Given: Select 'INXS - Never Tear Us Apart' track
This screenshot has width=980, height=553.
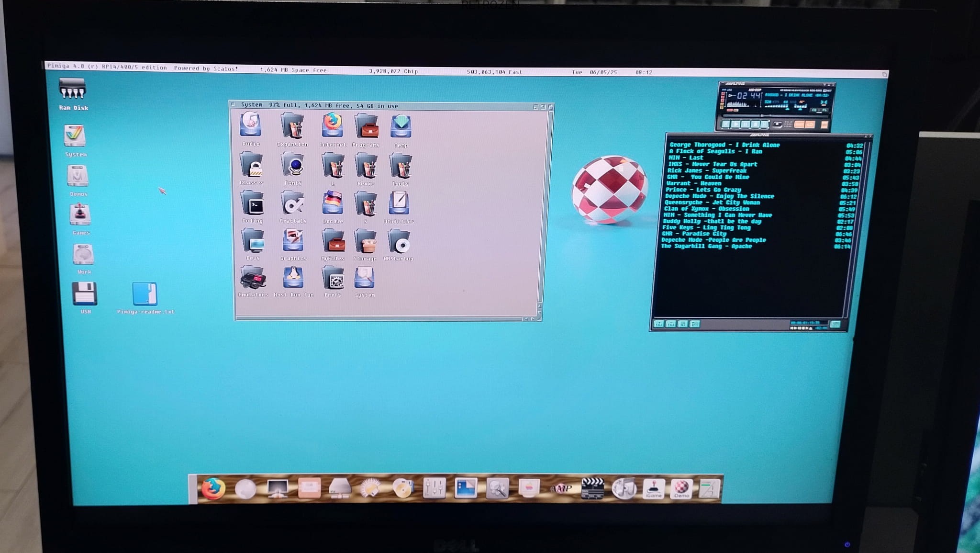Looking at the screenshot, I should point(713,164).
